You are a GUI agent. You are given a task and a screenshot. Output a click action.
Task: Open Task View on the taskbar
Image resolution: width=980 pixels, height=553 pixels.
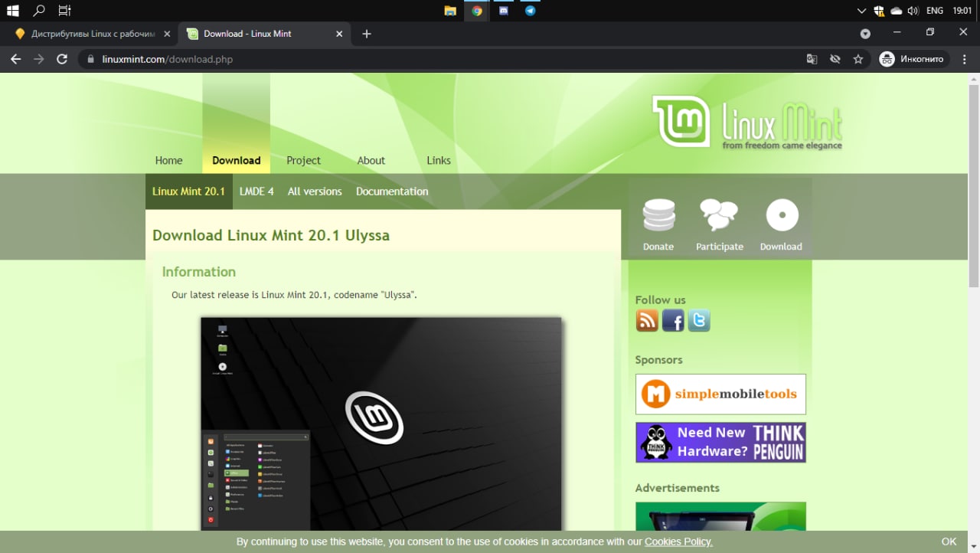(x=64, y=11)
